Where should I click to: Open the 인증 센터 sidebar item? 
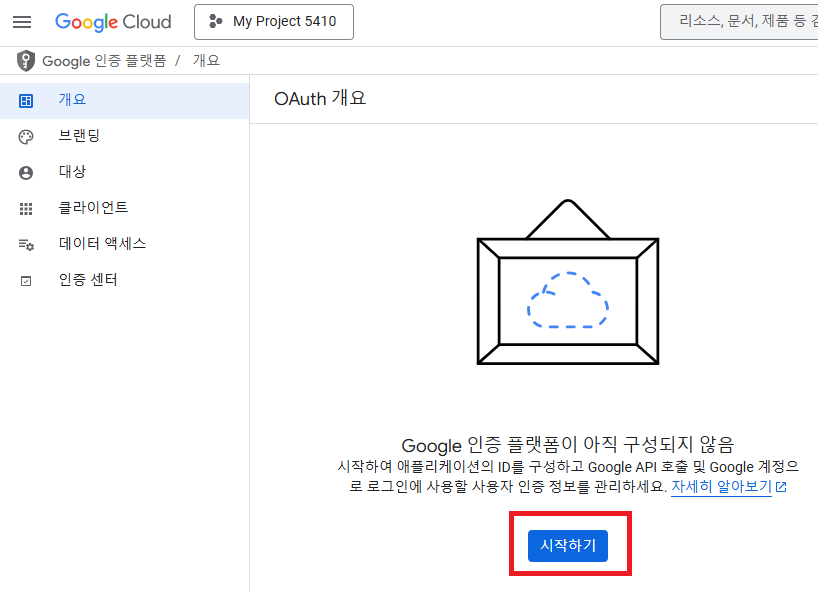(124, 280)
